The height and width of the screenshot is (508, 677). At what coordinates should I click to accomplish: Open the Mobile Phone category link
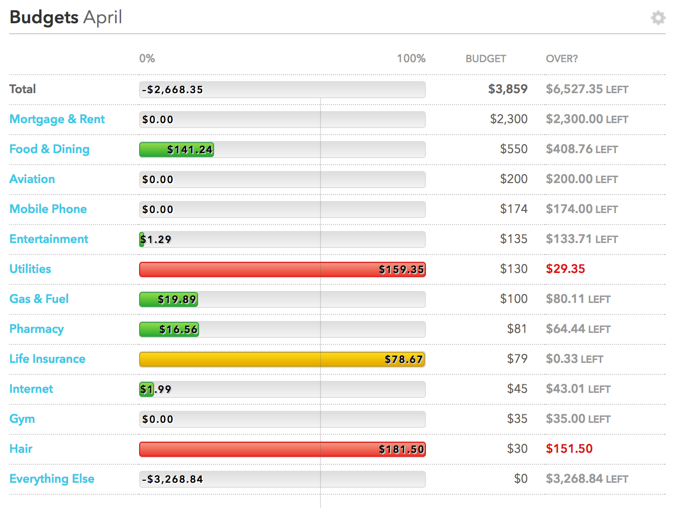tap(48, 209)
